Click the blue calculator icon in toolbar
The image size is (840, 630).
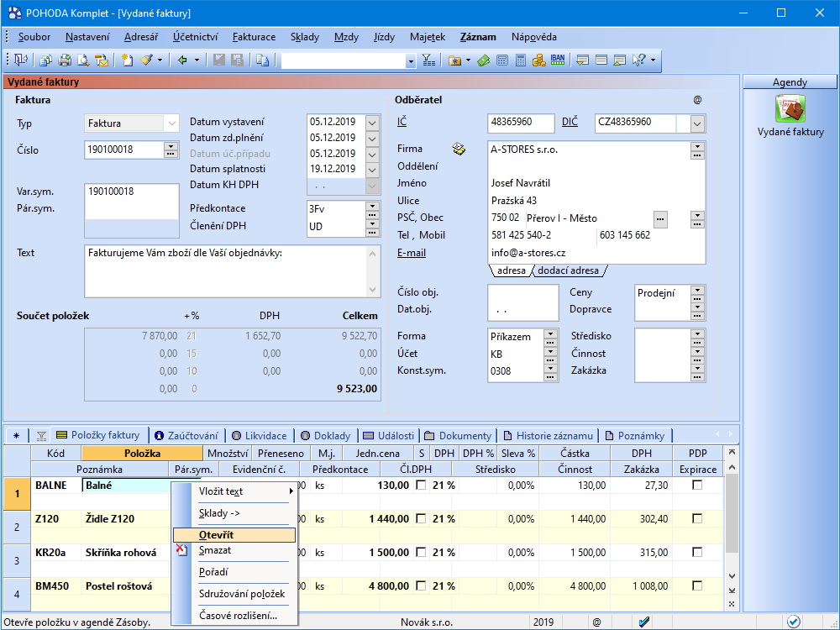pos(502,60)
